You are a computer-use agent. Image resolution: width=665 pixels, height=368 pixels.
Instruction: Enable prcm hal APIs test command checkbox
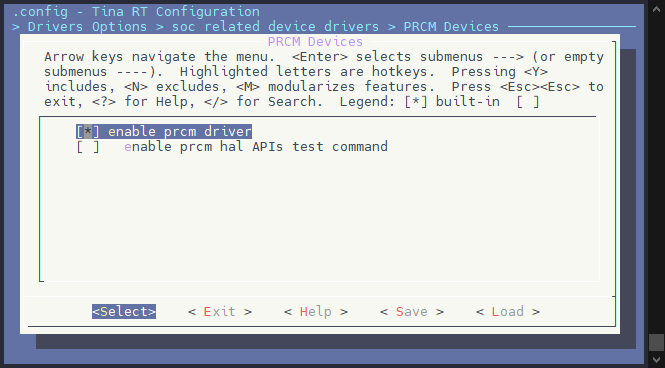(x=88, y=147)
